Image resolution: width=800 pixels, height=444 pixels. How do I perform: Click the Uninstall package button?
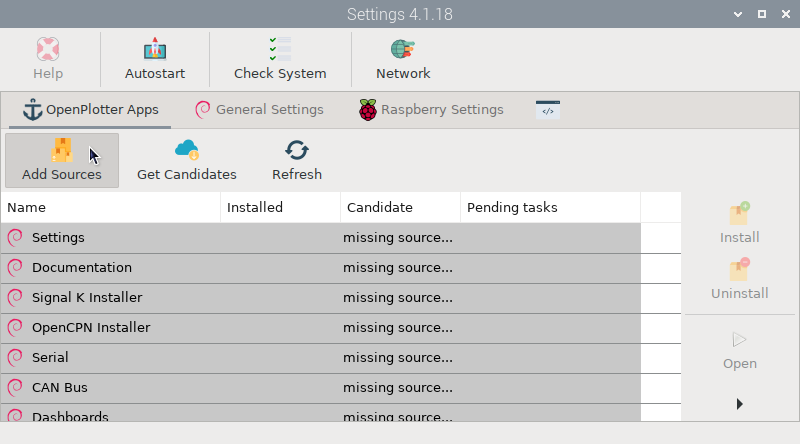point(739,271)
